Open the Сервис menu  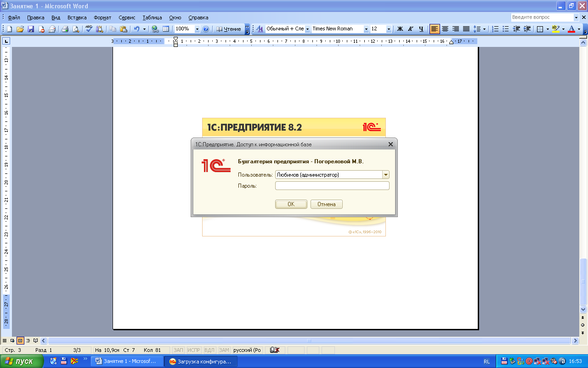(x=127, y=17)
